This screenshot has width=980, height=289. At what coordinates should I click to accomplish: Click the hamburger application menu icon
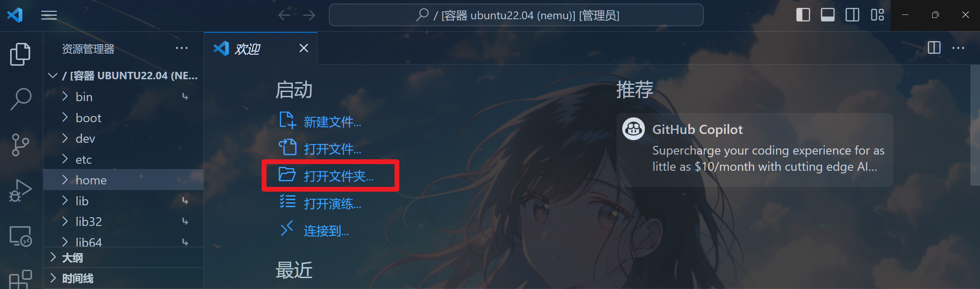(49, 15)
